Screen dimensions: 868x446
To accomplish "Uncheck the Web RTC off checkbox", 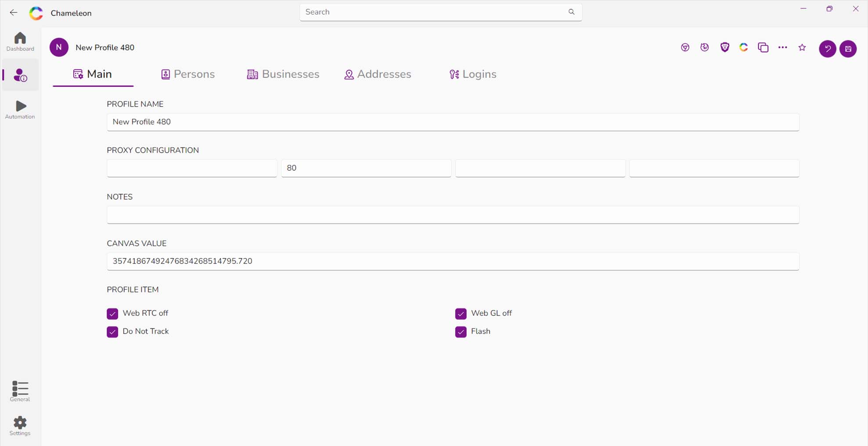I will click(112, 314).
